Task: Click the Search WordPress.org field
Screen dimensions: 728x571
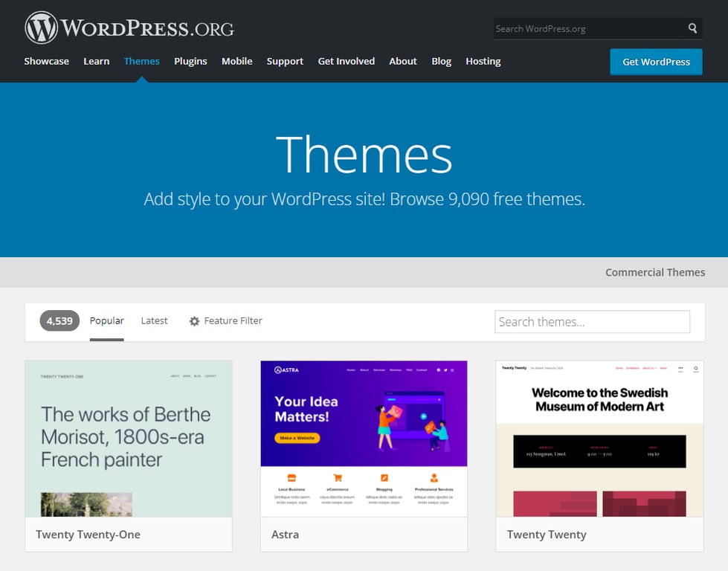Action: pyautogui.click(x=587, y=28)
